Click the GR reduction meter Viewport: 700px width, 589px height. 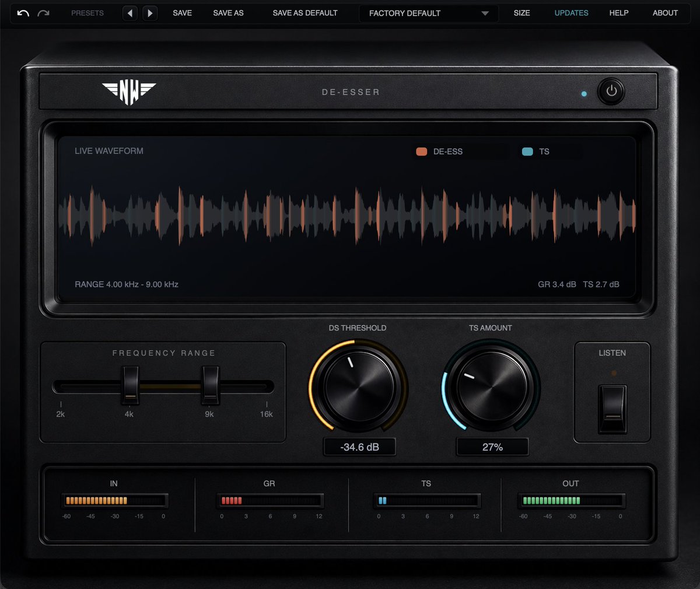coord(269,500)
